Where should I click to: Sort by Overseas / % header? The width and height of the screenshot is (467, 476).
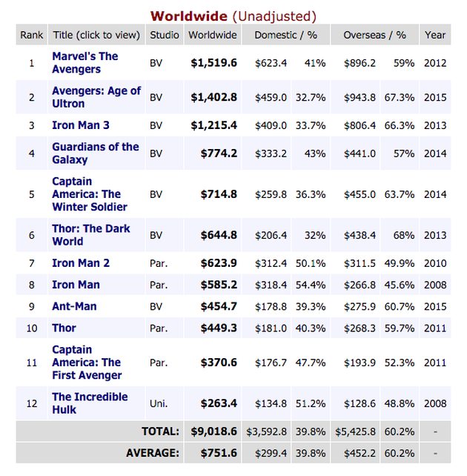(x=374, y=35)
